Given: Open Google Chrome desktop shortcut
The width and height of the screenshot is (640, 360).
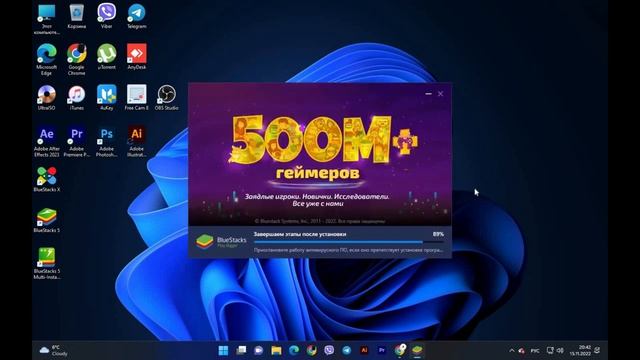Looking at the screenshot, I should point(77,60).
